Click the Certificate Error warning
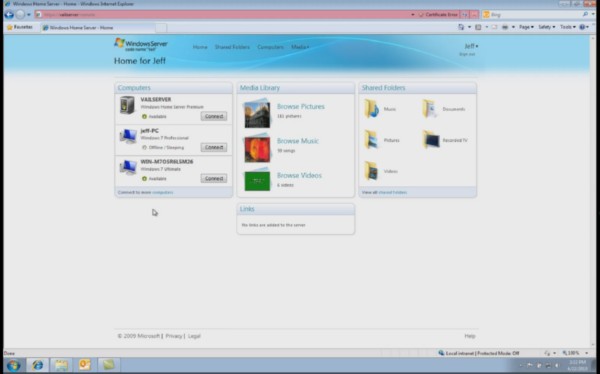This screenshot has height=374, width=600. point(439,15)
